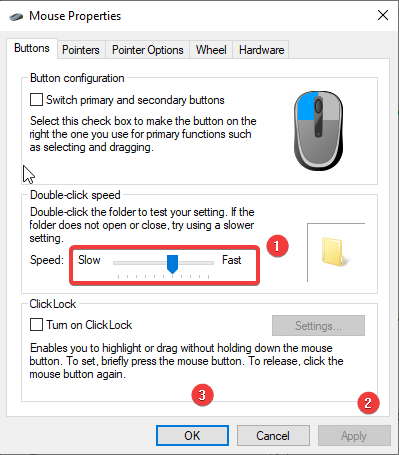Viewport: 399px width, 455px height.
Task: Click the mouse icon in title bar
Action: 16,16
